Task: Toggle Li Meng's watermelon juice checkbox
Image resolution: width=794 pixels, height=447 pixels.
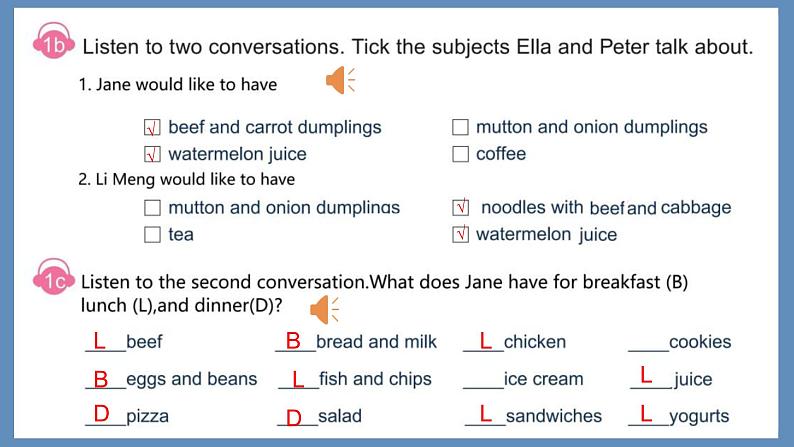Action: tap(460, 234)
